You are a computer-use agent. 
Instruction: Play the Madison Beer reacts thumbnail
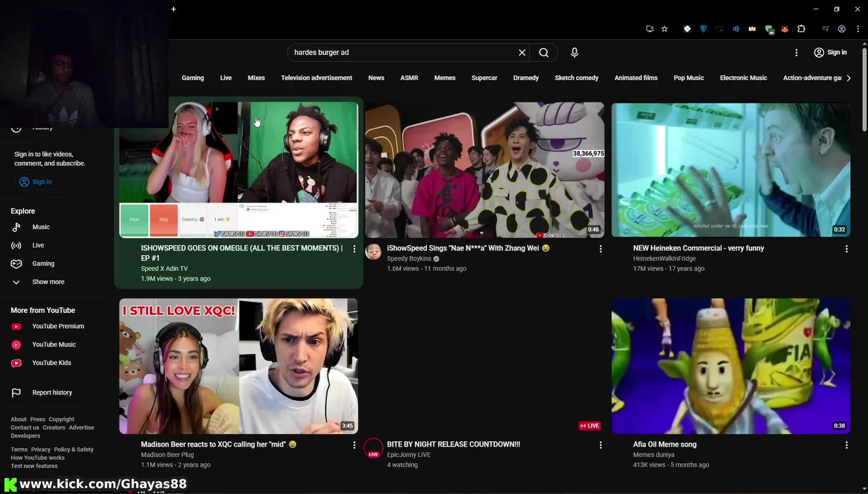pyautogui.click(x=239, y=366)
